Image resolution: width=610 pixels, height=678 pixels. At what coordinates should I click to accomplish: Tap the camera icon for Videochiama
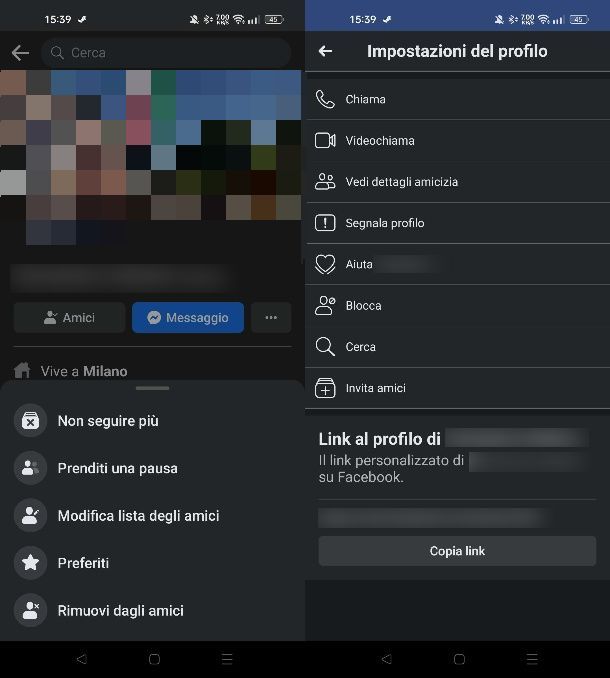325,141
